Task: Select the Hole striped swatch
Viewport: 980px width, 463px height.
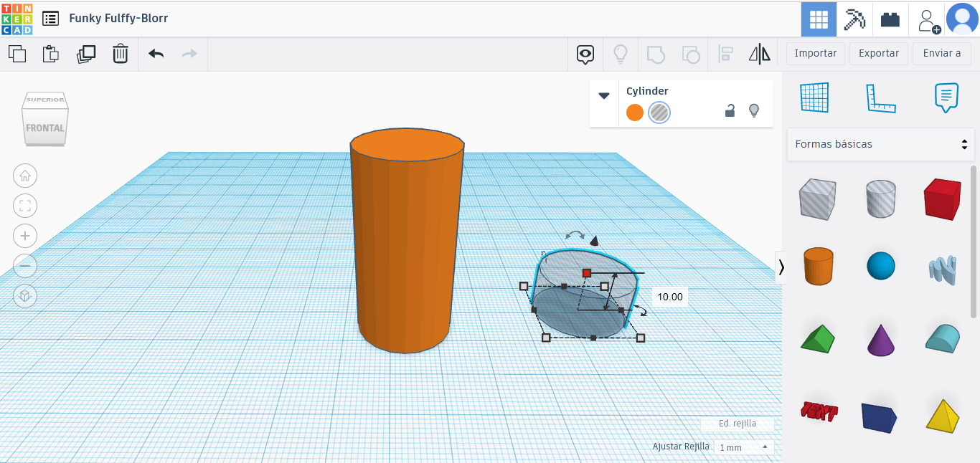Action: coord(659,113)
